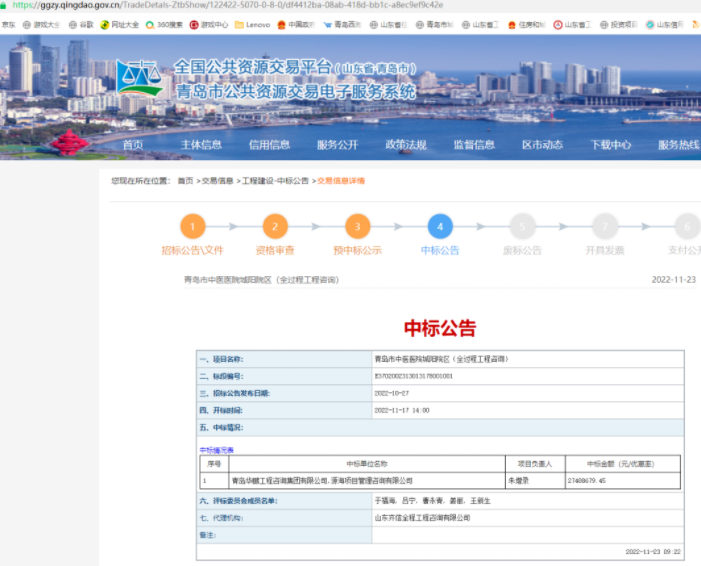Open the Lenovo bookmark
This screenshot has height=566, width=701.
[257, 24]
